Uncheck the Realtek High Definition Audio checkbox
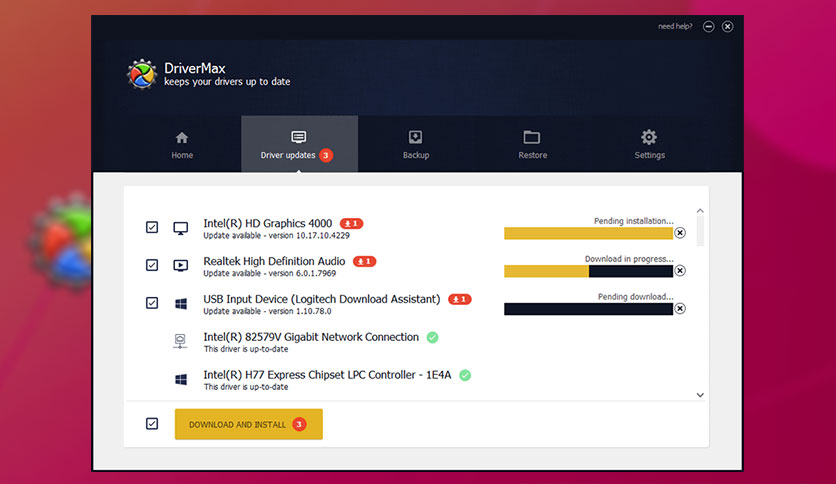Image resolution: width=836 pixels, height=484 pixels. coord(152,265)
